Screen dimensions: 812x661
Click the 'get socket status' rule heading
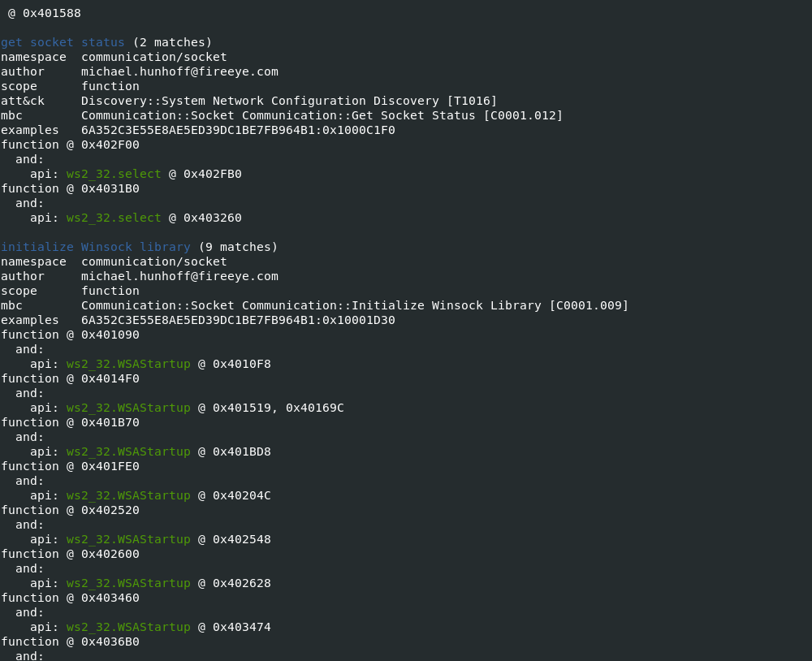pos(63,42)
